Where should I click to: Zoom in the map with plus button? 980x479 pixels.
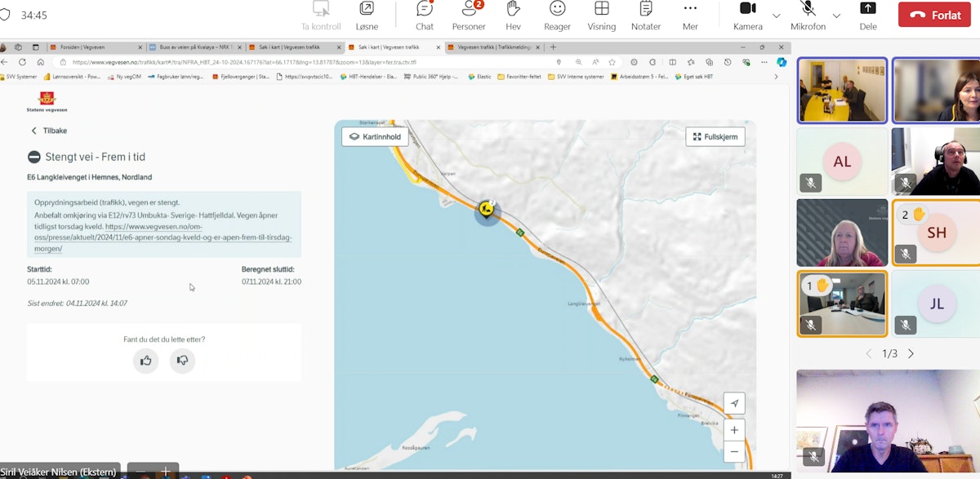(734, 430)
